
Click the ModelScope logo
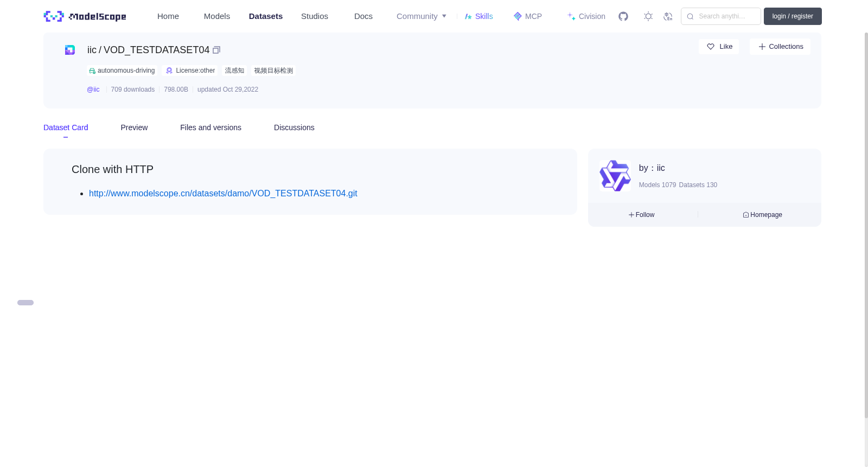(x=85, y=16)
